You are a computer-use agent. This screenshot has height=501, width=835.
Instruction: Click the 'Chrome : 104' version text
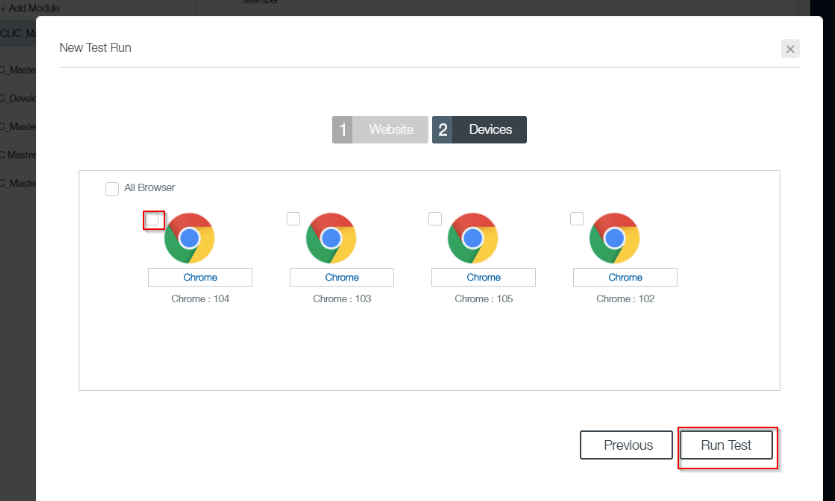click(200, 299)
